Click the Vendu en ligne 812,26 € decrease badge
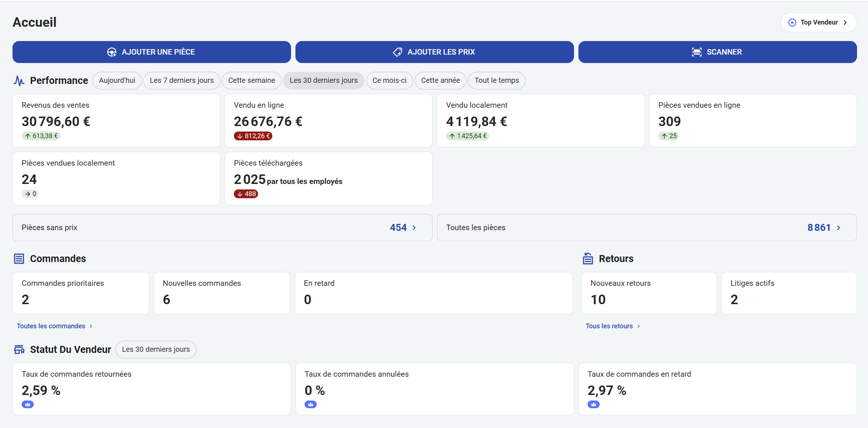 pyautogui.click(x=253, y=136)
